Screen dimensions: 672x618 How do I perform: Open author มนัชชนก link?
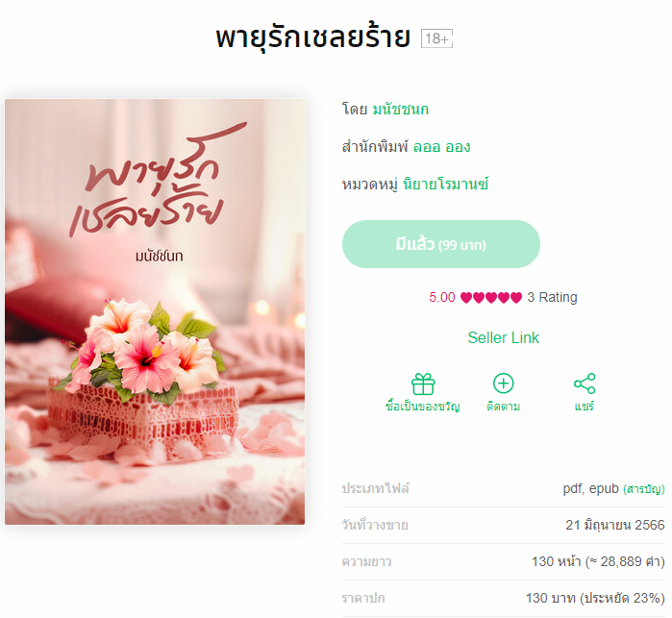tap(400, 110)
